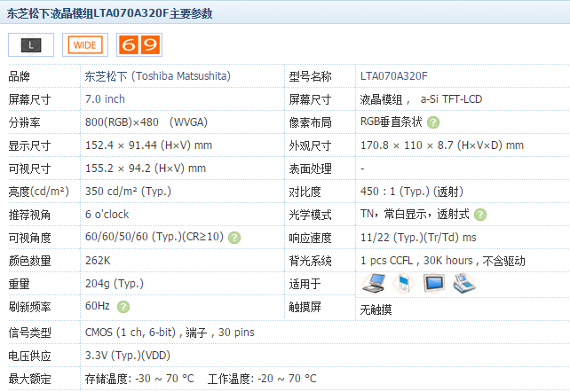This screenshot has width=570, height=392.
Task: Open the a-Si TFT-LCD link
Action: (x=454, y=99)
